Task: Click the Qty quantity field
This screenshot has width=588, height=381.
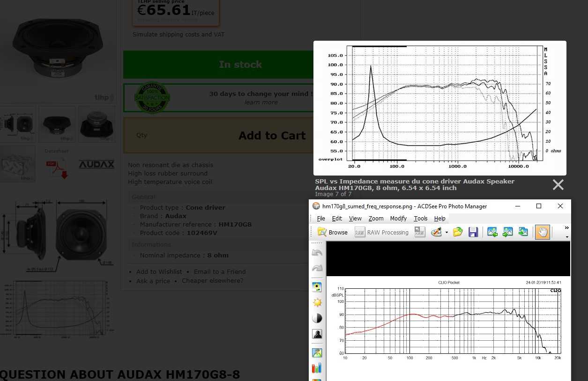Action: coord(142,135)
